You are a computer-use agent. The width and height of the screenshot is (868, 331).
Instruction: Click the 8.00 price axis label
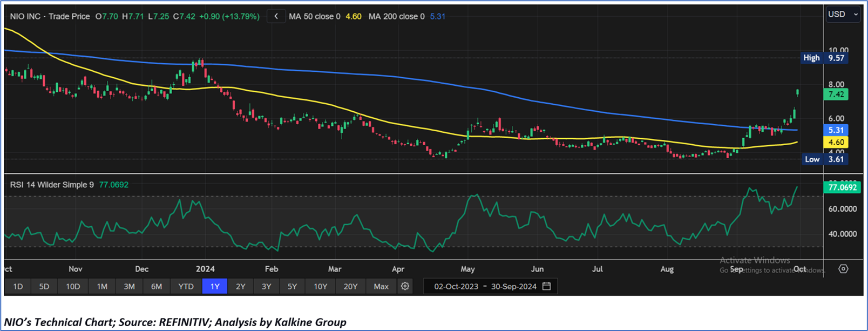tap(837, 84)
